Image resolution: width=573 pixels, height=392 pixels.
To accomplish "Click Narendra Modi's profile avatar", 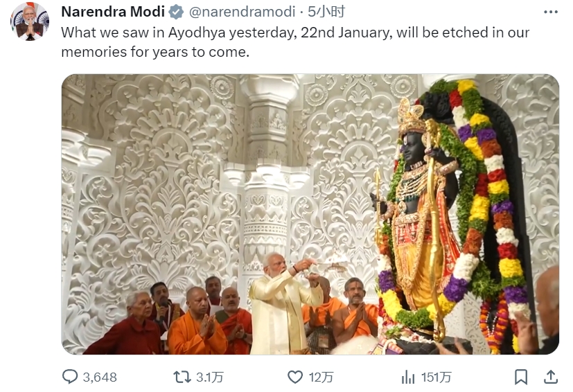I will point(30,21).
